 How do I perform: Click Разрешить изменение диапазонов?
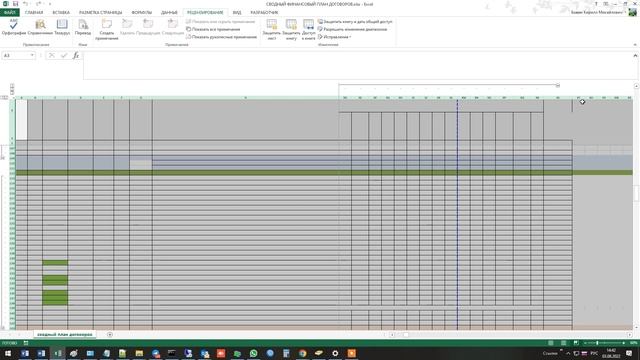[x=352, y=29]
